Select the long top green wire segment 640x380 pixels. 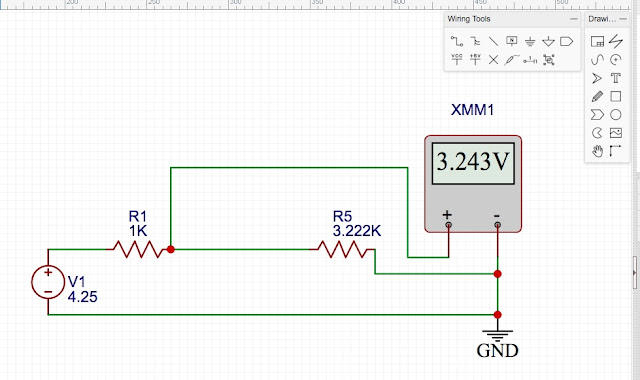289,167
